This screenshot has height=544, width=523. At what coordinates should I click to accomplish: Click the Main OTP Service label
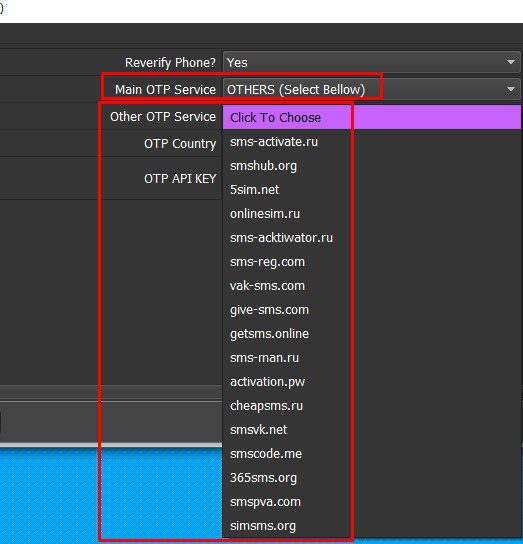pos(165,90)
